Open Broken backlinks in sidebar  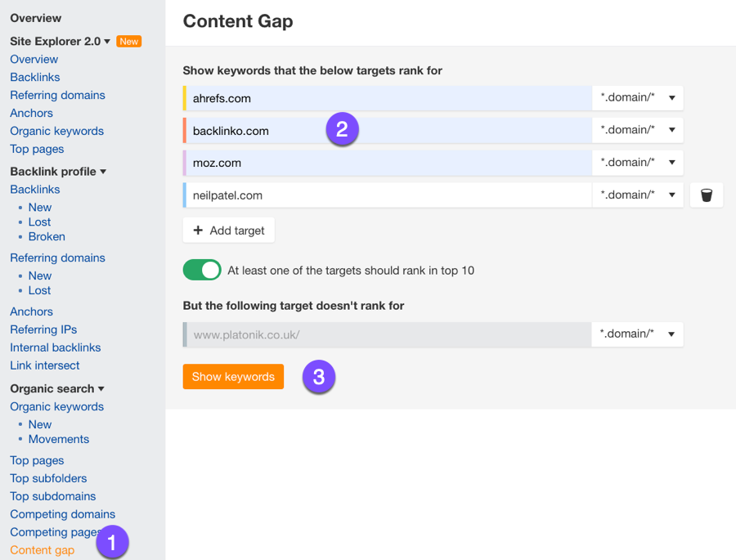[x=47, y=236]
